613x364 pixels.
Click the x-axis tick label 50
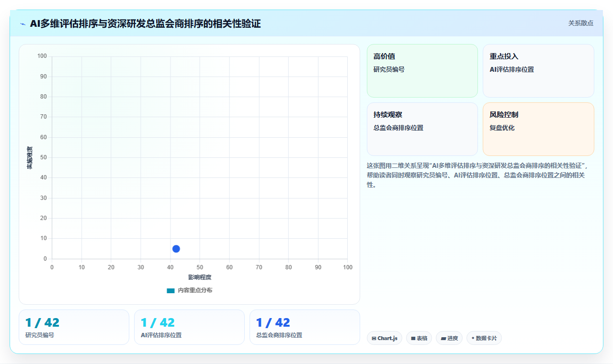pyautogui.click(x=200, y=267)
